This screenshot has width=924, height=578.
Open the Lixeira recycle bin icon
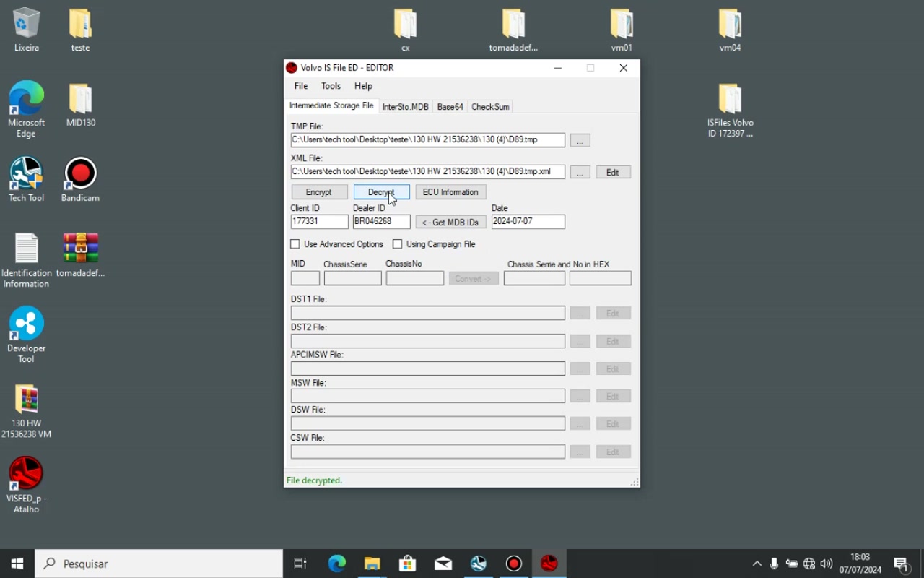point(27,30)
